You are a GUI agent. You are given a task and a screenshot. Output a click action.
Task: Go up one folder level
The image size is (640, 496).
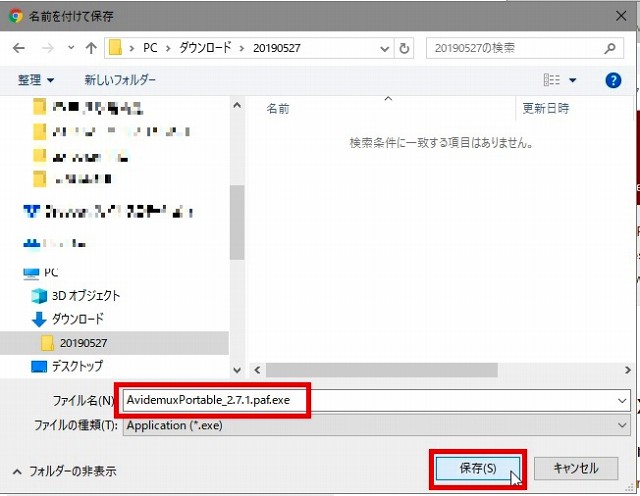[x=91, y=48]
